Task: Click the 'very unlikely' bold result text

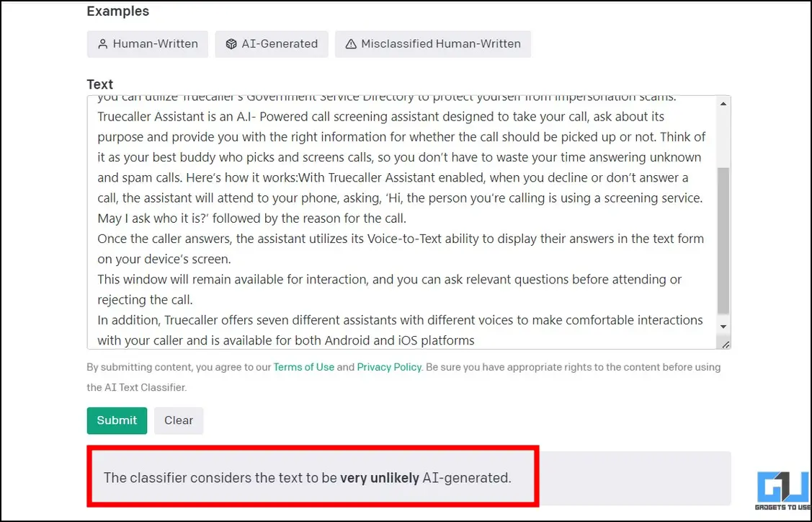Action: click(x=380, y=477)
